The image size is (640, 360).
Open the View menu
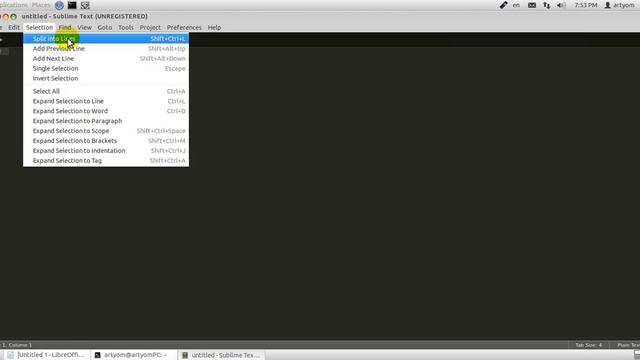[x=84, y=27]
